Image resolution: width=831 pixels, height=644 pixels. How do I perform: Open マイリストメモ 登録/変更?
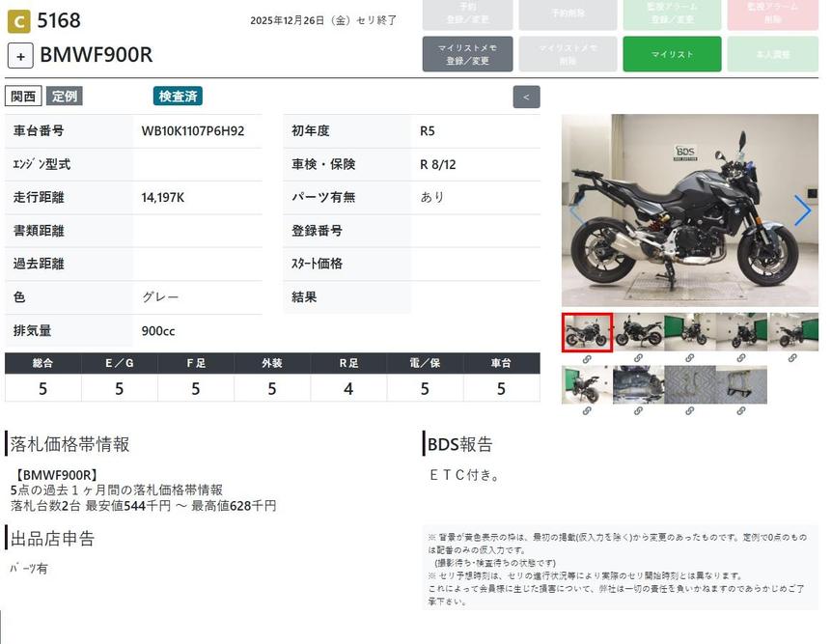pyautogui.click(x=467, y=54)
